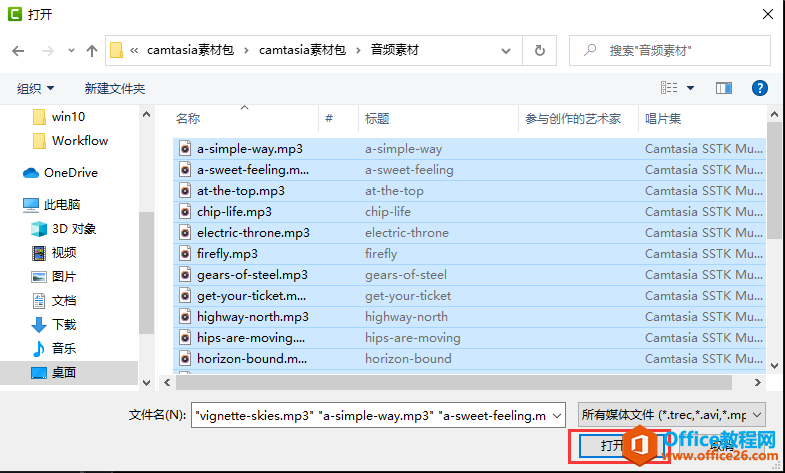Open the 视频 library

[x=54, y=253]
